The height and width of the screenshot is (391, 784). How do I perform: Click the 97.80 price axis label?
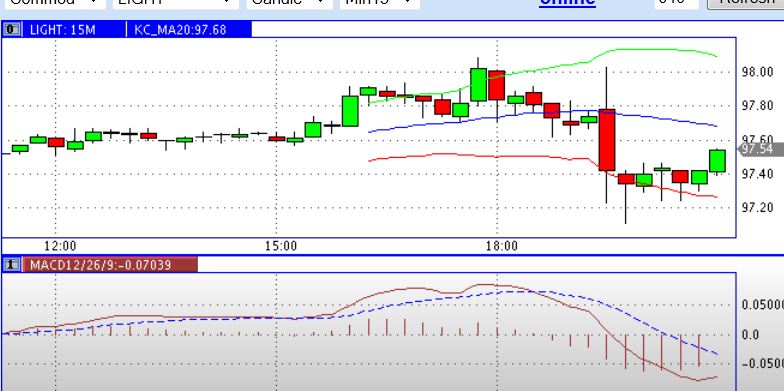tap(758, 106)
